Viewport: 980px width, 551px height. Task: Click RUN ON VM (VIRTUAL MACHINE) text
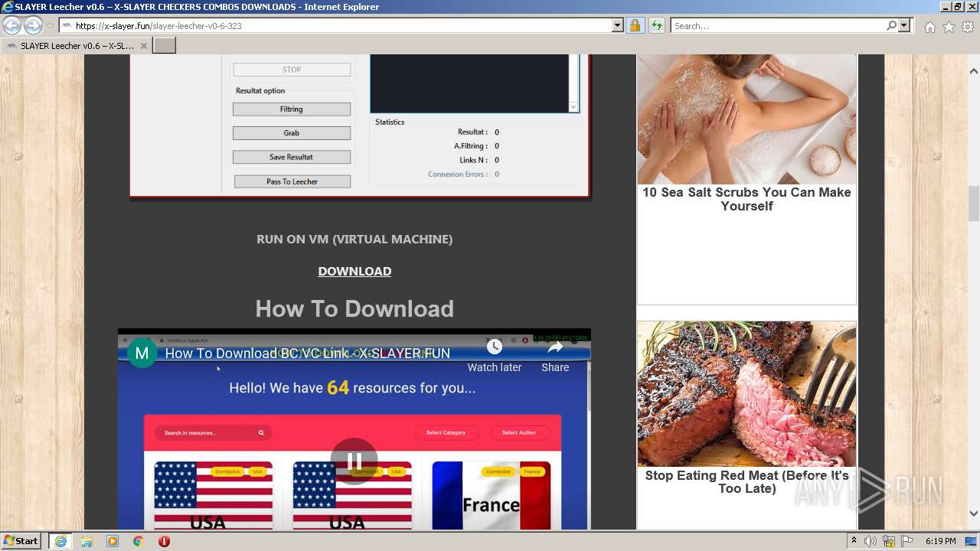[x=354, y=239]
